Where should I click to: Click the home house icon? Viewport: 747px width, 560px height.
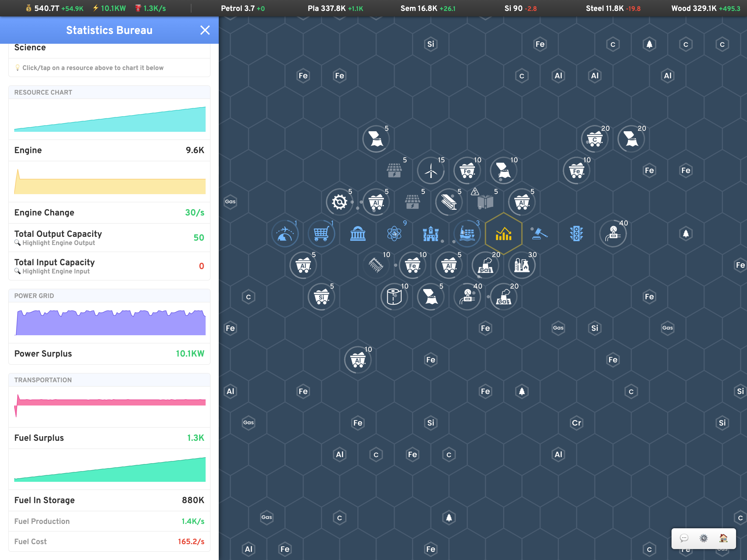pos(723,538)
